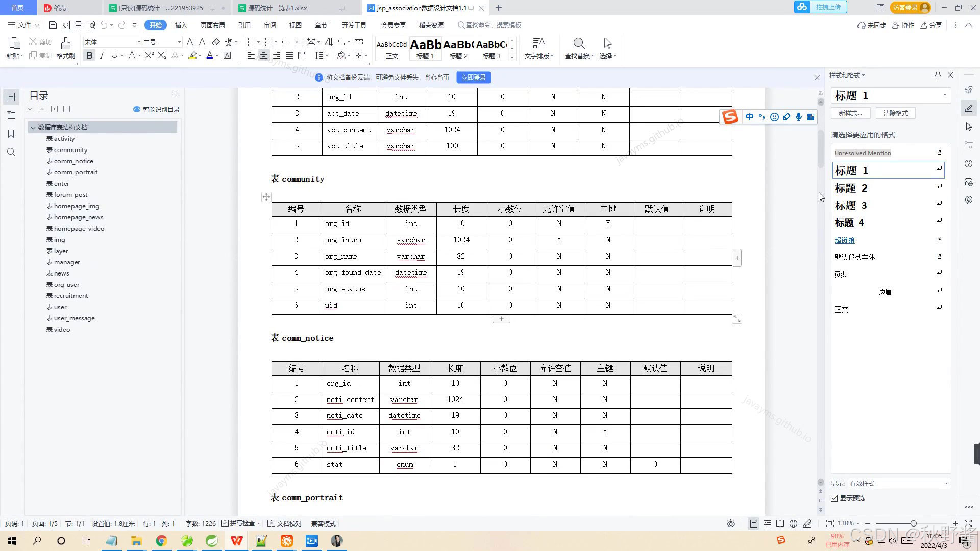Apply center alignment to paragraph
The image size is (980, 551).
pyautogui.click(x=263, y=56)
